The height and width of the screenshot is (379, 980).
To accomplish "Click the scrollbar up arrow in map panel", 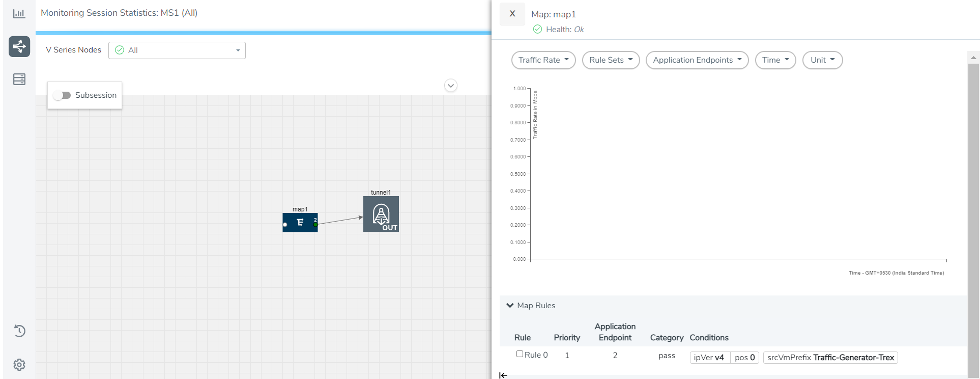I will click(x=973, y=58).
